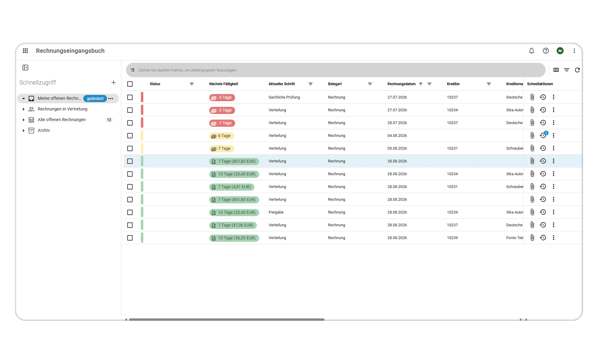Tick the checkbox of Sachliche Prüfung row
The width and height of the screenshot is (597, 364).
[130, 97]
